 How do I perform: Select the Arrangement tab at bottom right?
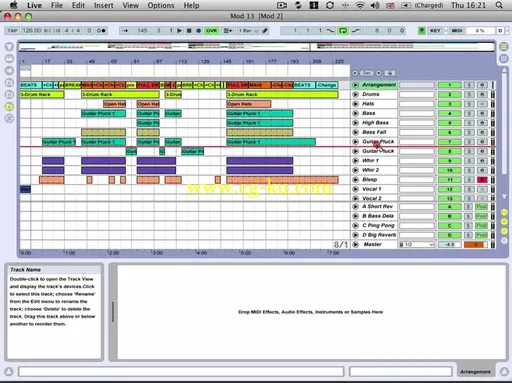coord(475,372)
